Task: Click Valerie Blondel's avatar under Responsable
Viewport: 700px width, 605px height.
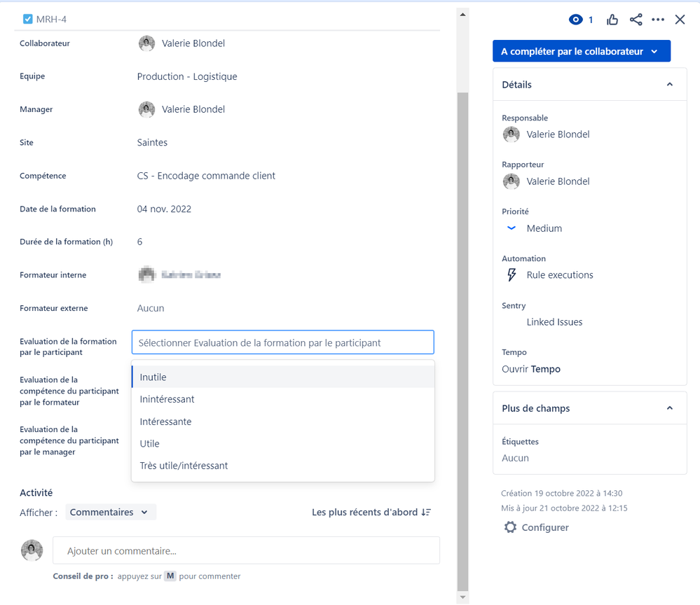Action: (x=510, y=134)
